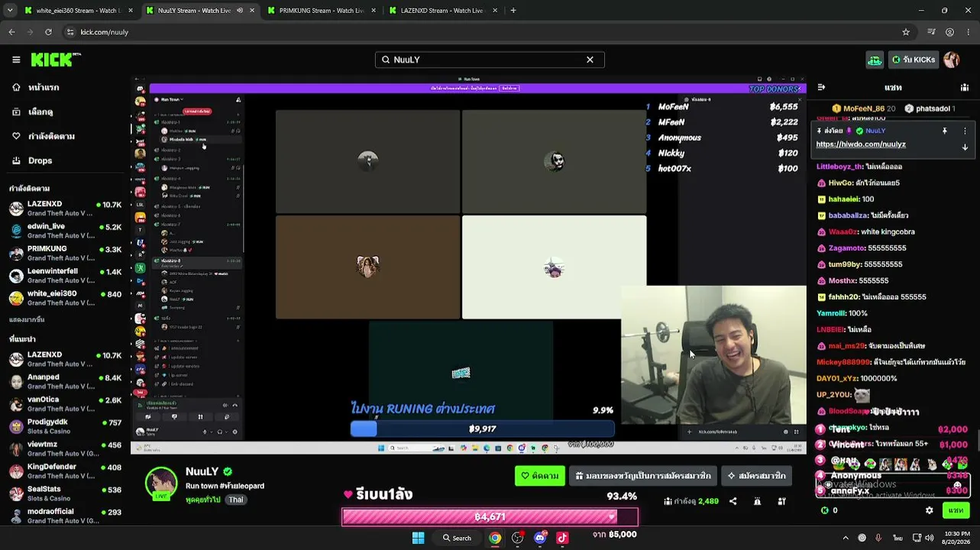980x550 pixels.
Task: Gift a subscription with มอบของขวัญ button
Action: (x=643, y=476)
